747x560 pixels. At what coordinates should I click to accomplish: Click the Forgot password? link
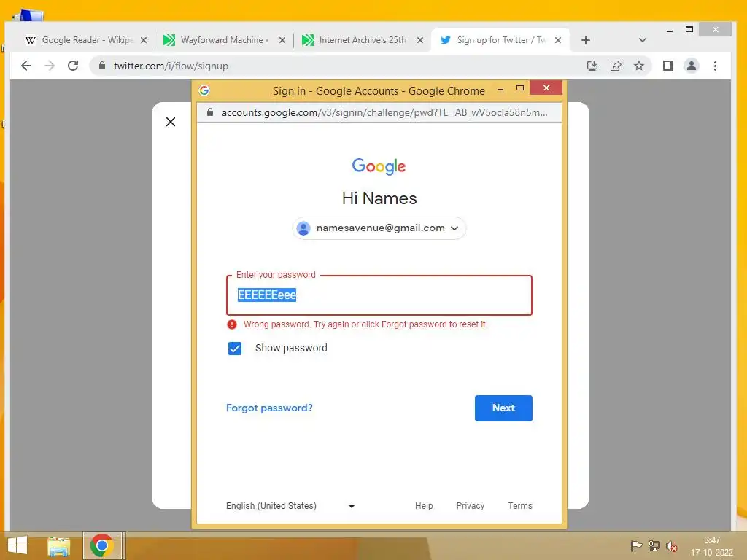[x=269, y=408]
